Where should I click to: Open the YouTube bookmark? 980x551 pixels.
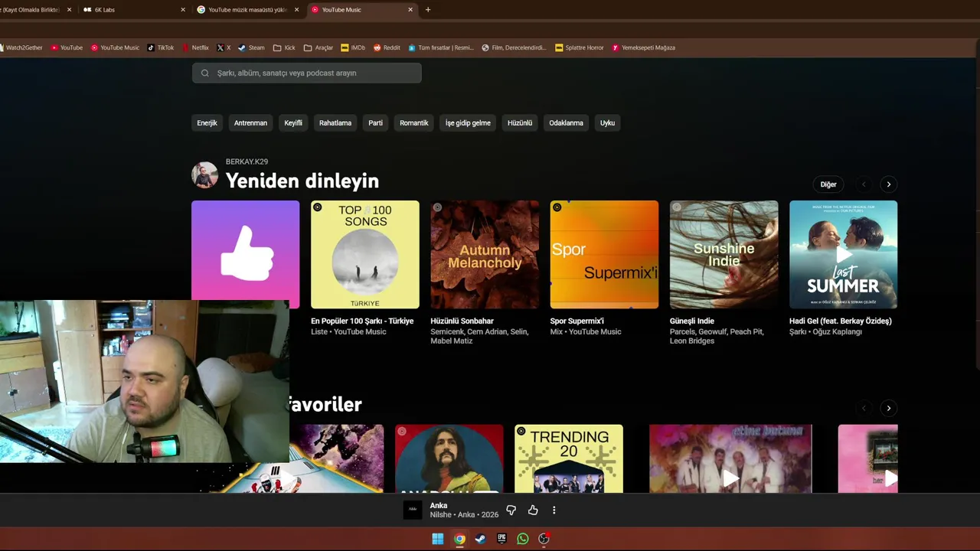[x=67, y=47]
